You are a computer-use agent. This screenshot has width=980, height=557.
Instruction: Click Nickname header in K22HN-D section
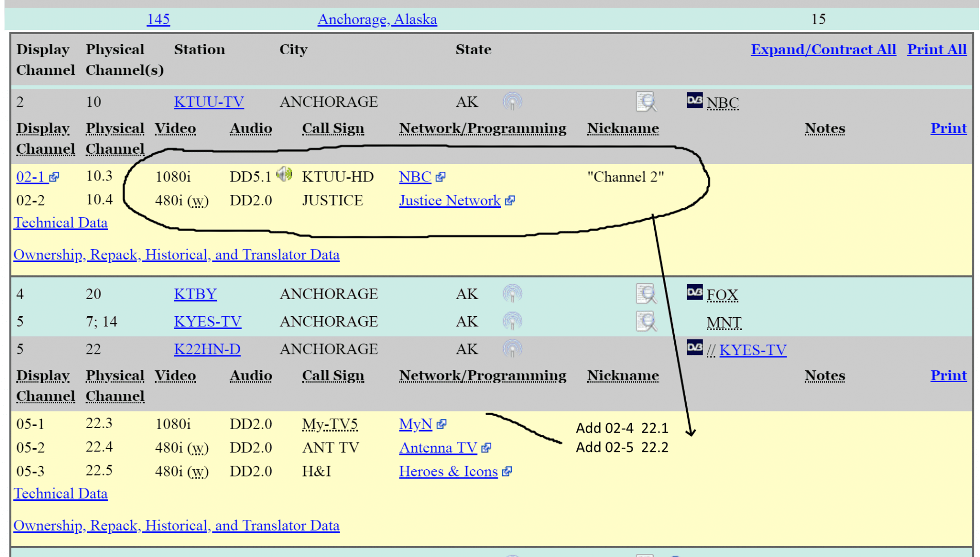click(x=623, y=375)
